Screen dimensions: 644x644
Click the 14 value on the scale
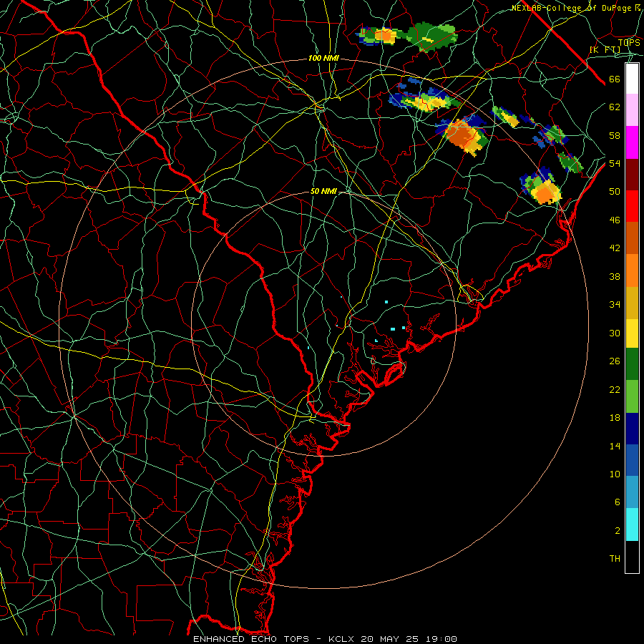(615, 446)
